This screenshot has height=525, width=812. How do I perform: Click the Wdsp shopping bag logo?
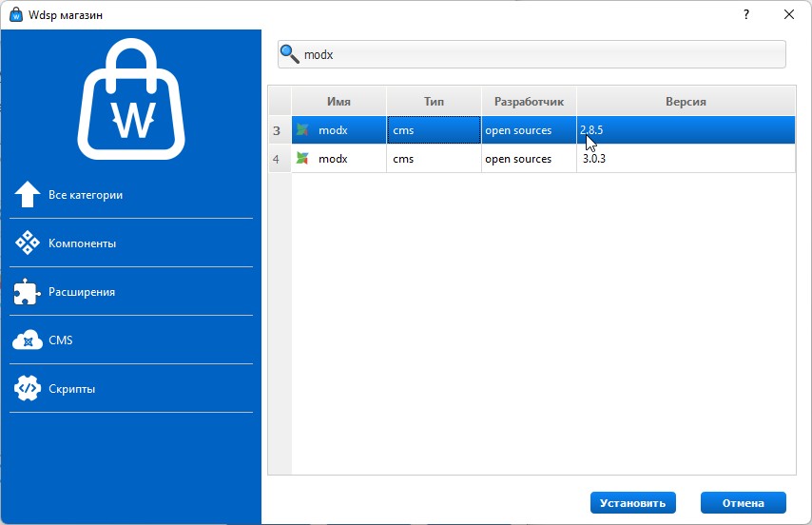tap(131, 99)
